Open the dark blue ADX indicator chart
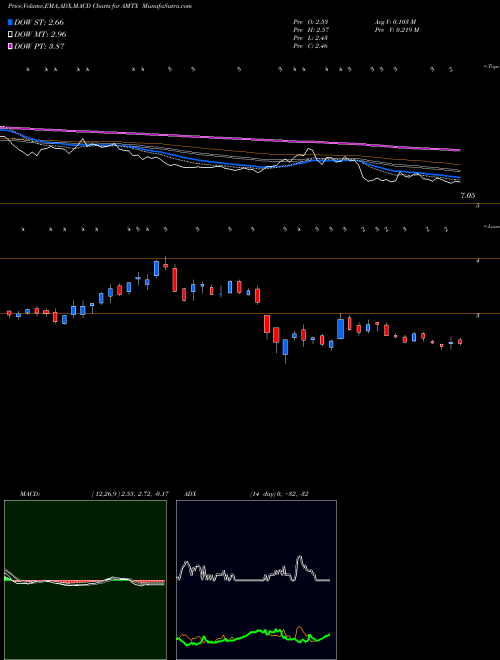 (256, 580)
